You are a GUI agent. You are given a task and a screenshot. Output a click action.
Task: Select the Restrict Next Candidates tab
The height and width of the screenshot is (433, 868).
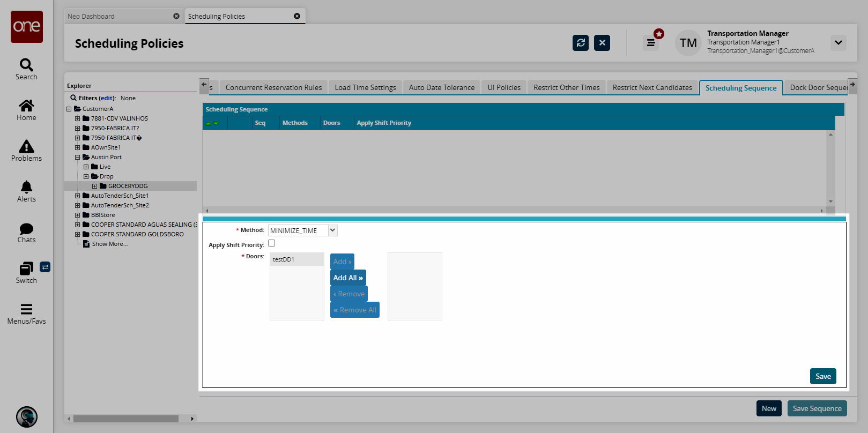652,87
